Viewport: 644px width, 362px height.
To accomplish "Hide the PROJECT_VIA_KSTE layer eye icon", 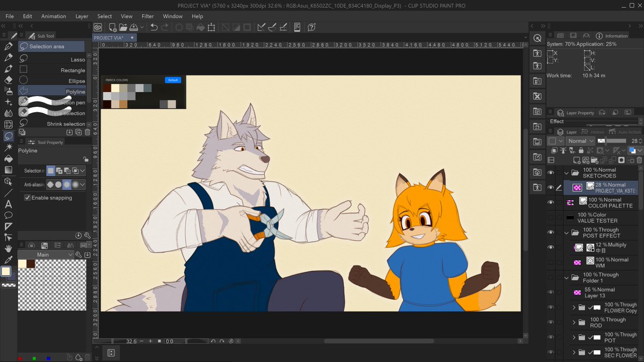I will 551,188.
